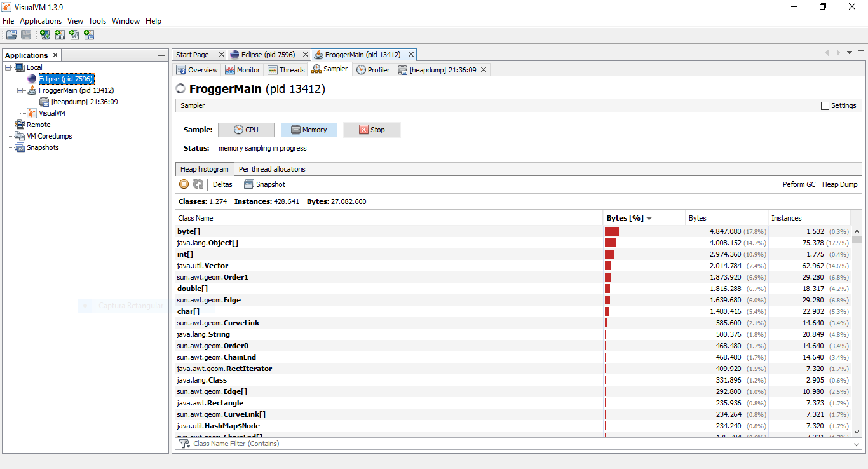The height and width of the screenshot is (469, 868).
Task: Click the Memory sampling button
Action: point(309,130)
